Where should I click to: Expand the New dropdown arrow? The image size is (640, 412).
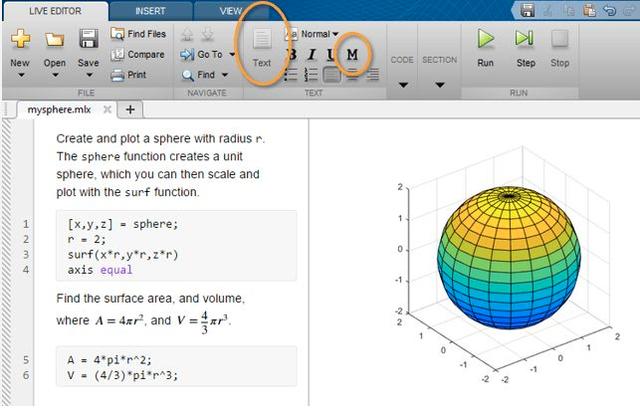(21, 75)
